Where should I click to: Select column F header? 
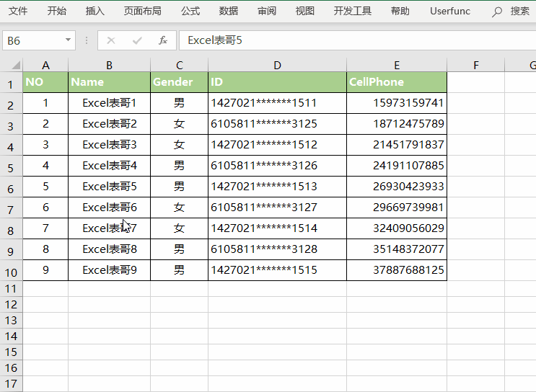click(476, 65)
